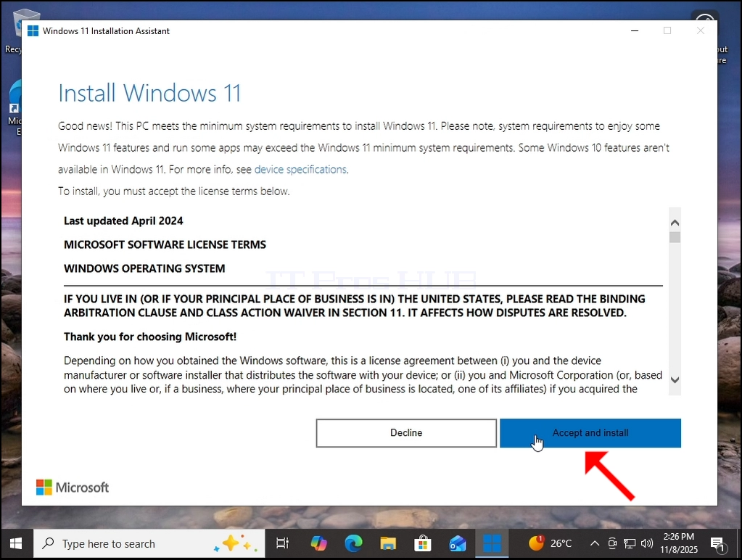Close the Installation Assistant window

coord(701,30)
